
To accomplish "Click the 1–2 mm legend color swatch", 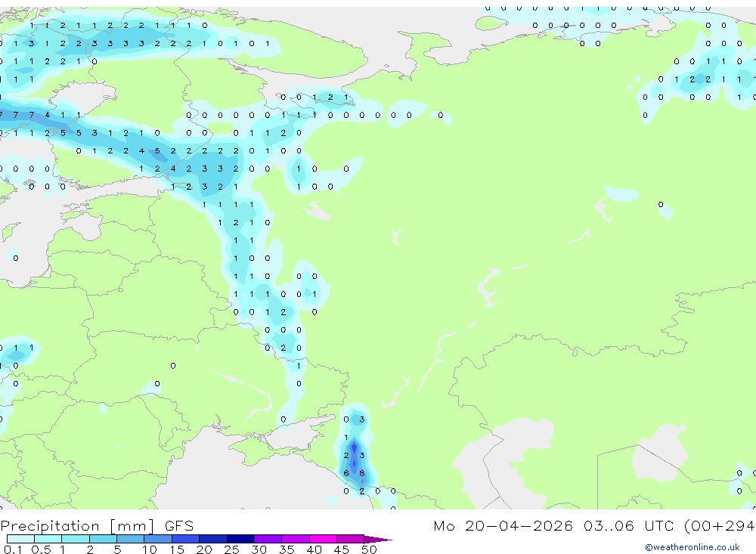I will (76, 539).
